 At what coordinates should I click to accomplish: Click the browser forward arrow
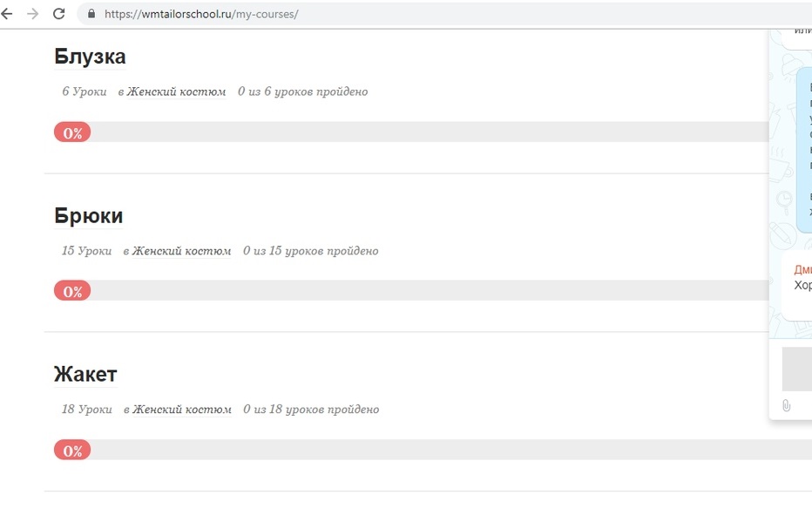32,14
